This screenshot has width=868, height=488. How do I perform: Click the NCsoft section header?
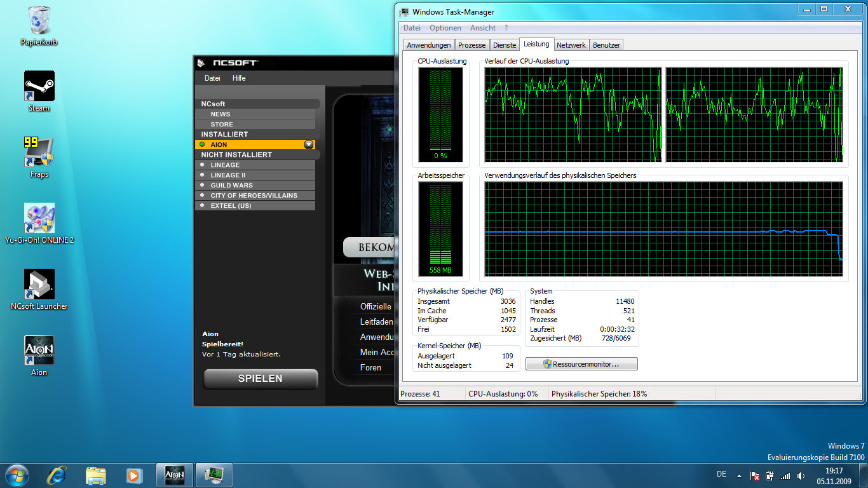(257, 104)
